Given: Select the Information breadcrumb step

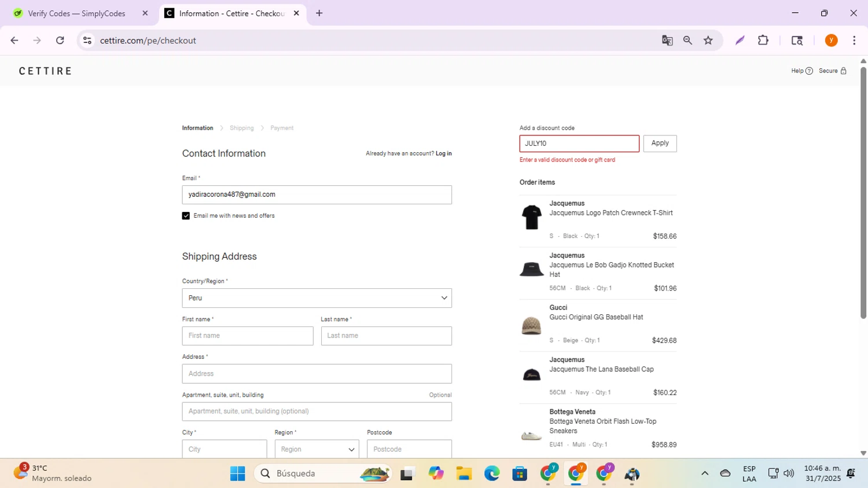Looking at the screenshot, I should click(197, 128).
